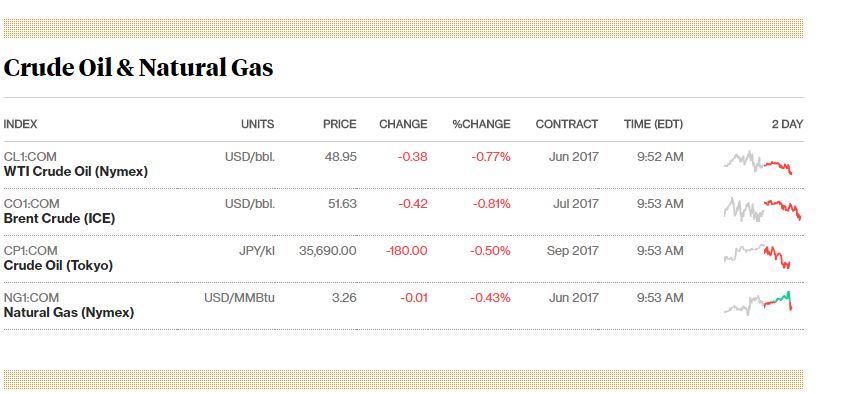Click the 35,690.00 Tokyo crude price
The width and height of the screenshot is (853, 394).
[327, 251]
